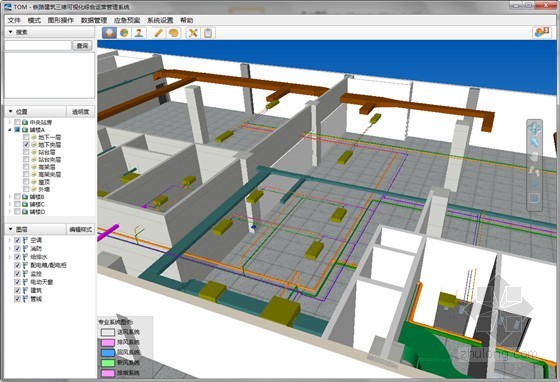Click the top-right notification blocks icon
The height and width of the screenshot is (382, 560).
click(x=541, y=32)
